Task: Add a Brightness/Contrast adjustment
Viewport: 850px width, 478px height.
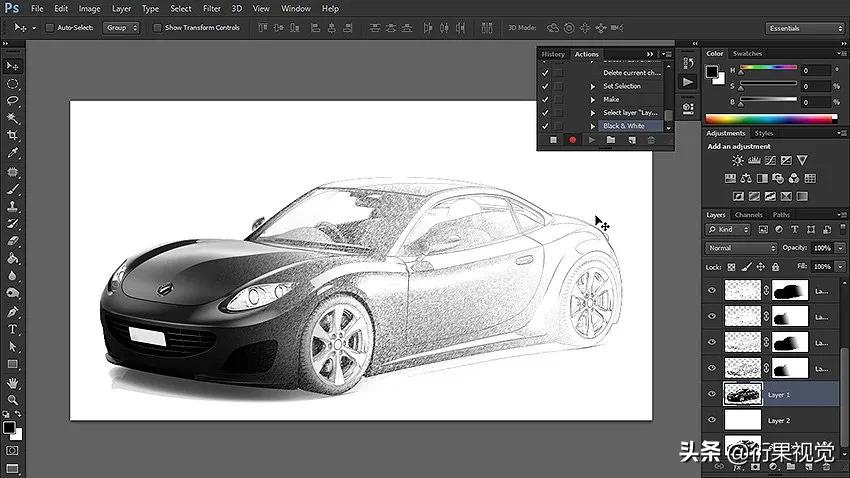Action: (738, 160)
